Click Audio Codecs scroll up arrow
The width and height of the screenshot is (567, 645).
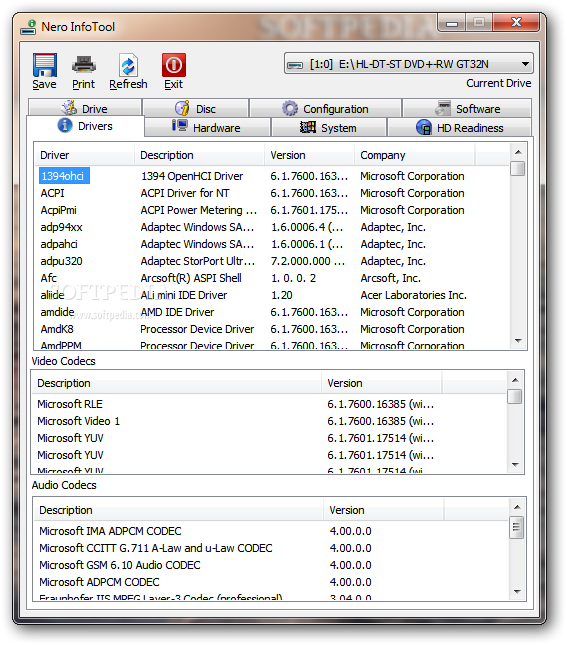(x=517, y=507)
